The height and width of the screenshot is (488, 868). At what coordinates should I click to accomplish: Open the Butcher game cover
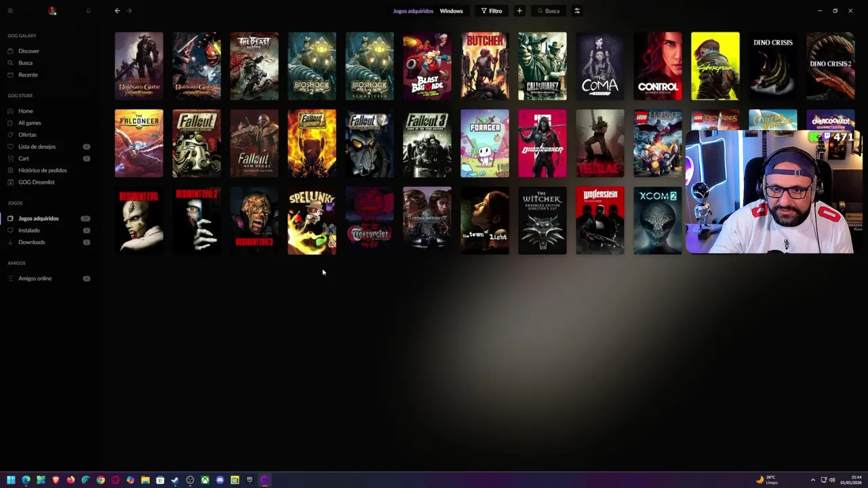[x=485, y=66]
